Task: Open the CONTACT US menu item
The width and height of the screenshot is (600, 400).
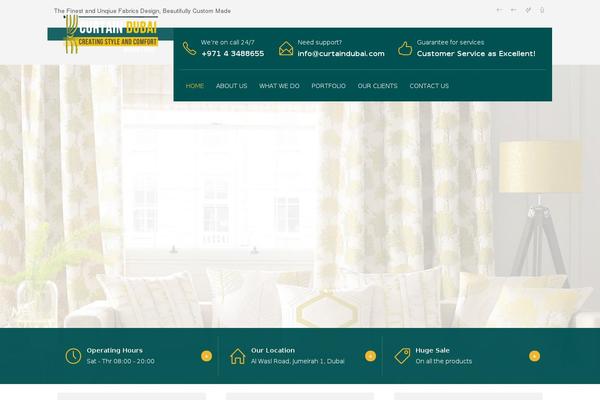Action: coord(429,86)
